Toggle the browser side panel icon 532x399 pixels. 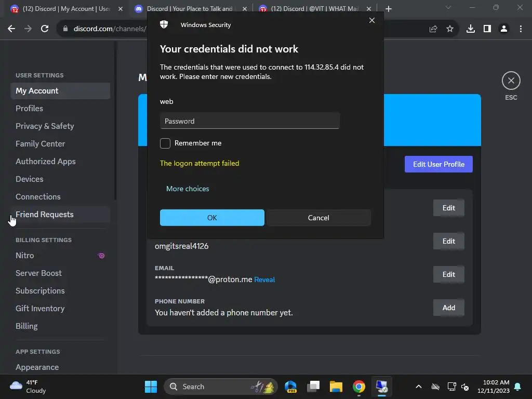[487, 29]
